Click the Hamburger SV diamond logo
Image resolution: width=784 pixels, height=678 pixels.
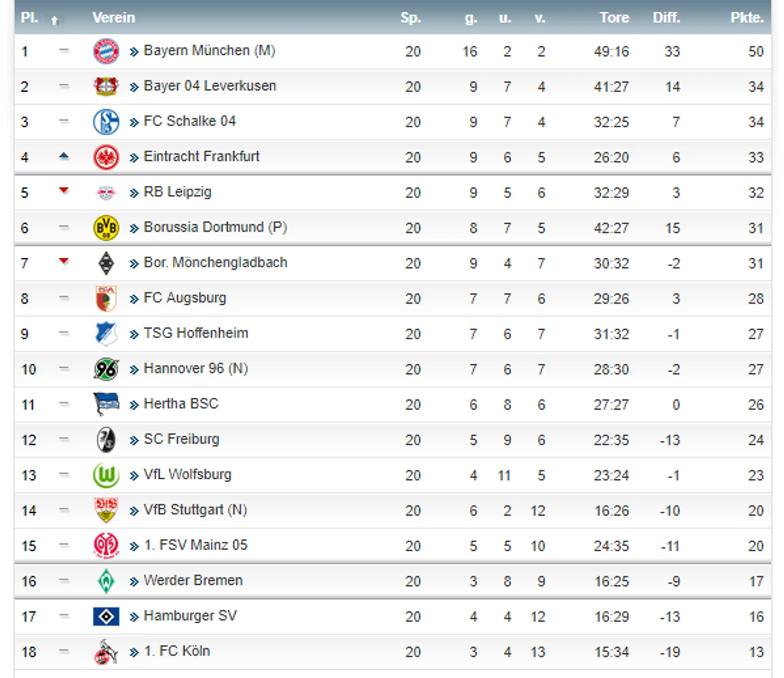point(106,616)
